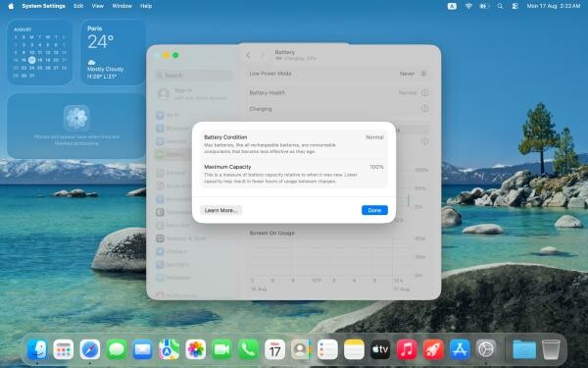Open Control Center from menu bar

[515, 6]
